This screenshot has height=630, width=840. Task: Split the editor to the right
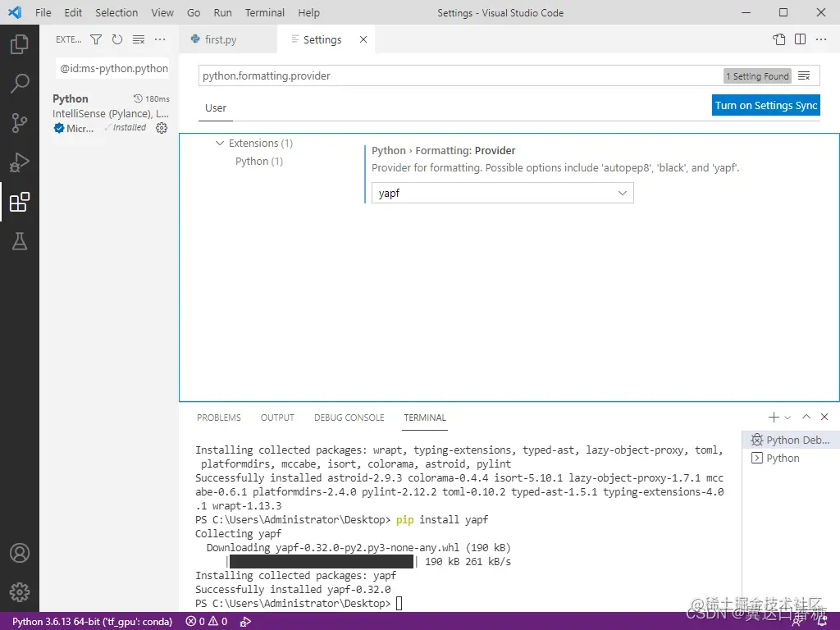pos(801,39)
